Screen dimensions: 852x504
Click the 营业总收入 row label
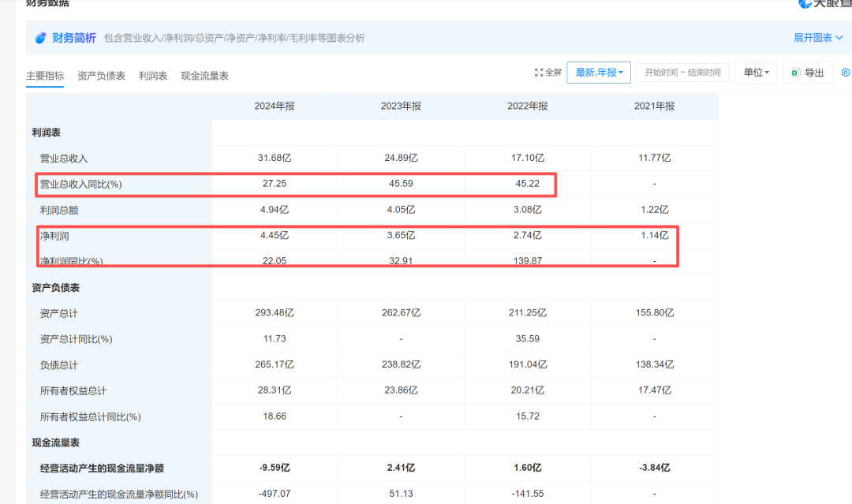[x=64, y=159]
